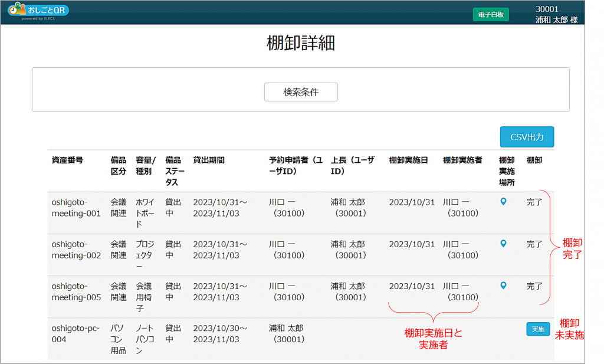Viewport: 604px width, 364px height.
Task: Select asset number oshigoto-meeting-005
Action: pos(76,291)
